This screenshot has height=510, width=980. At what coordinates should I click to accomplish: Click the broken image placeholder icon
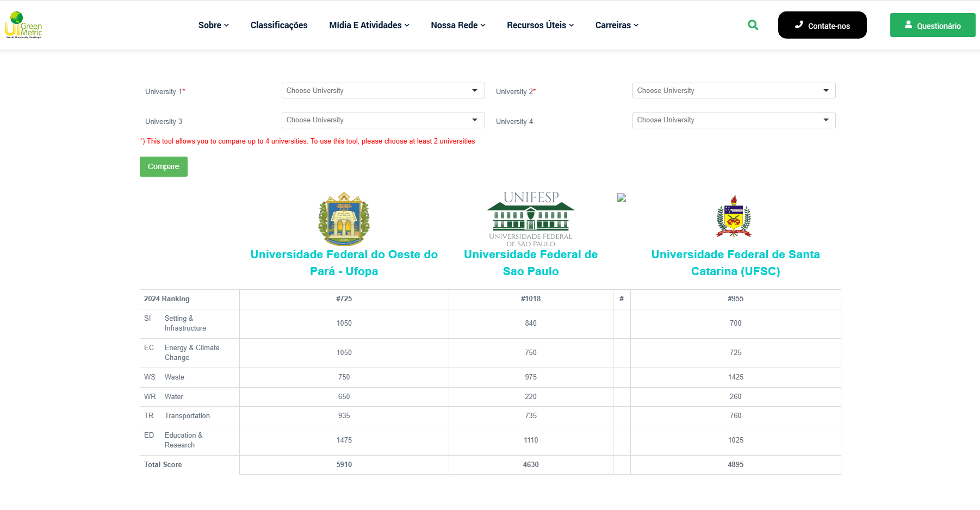622,197
